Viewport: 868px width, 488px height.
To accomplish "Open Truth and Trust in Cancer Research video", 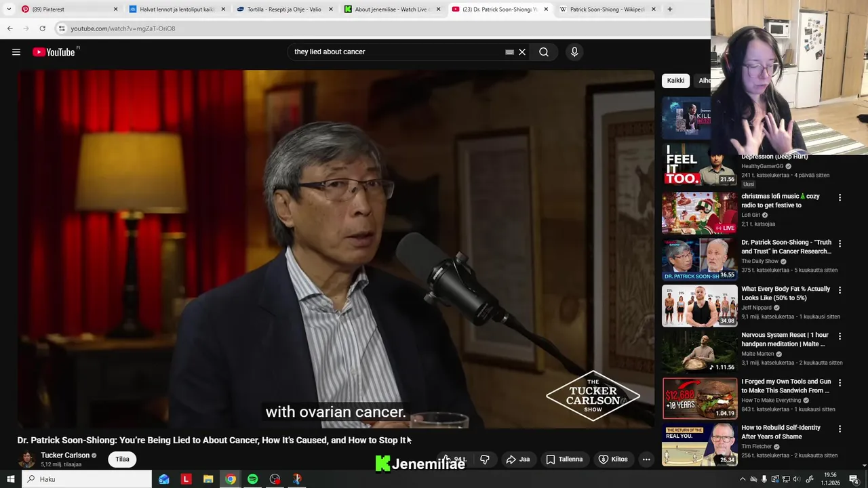I will point(786,247).
